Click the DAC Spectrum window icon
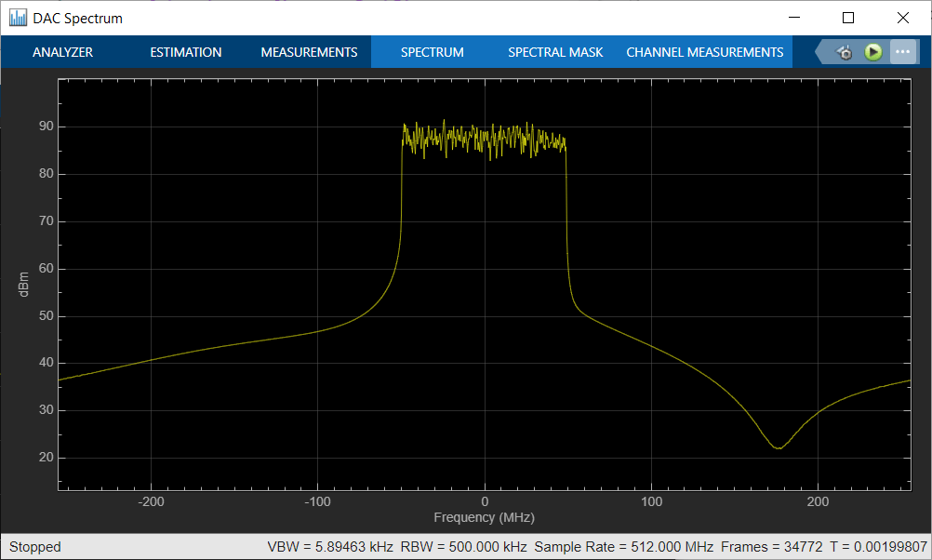Image resolution: width=932 pixels, height=560 pixels. point(18,18)
